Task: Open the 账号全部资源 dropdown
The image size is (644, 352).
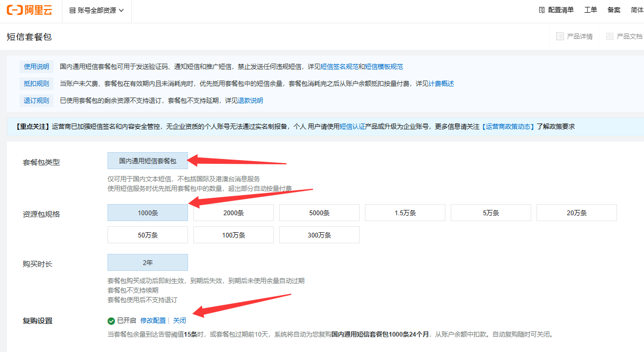Action: coord(96,10)
